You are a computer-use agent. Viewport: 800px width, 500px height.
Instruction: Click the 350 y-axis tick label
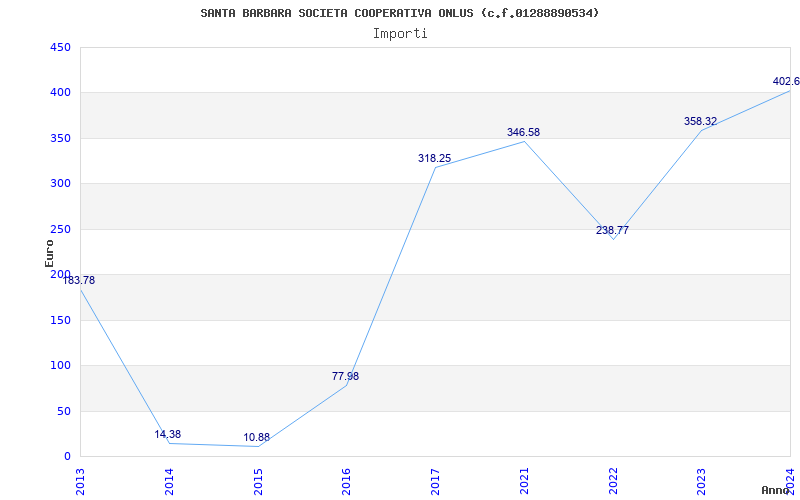60,138
